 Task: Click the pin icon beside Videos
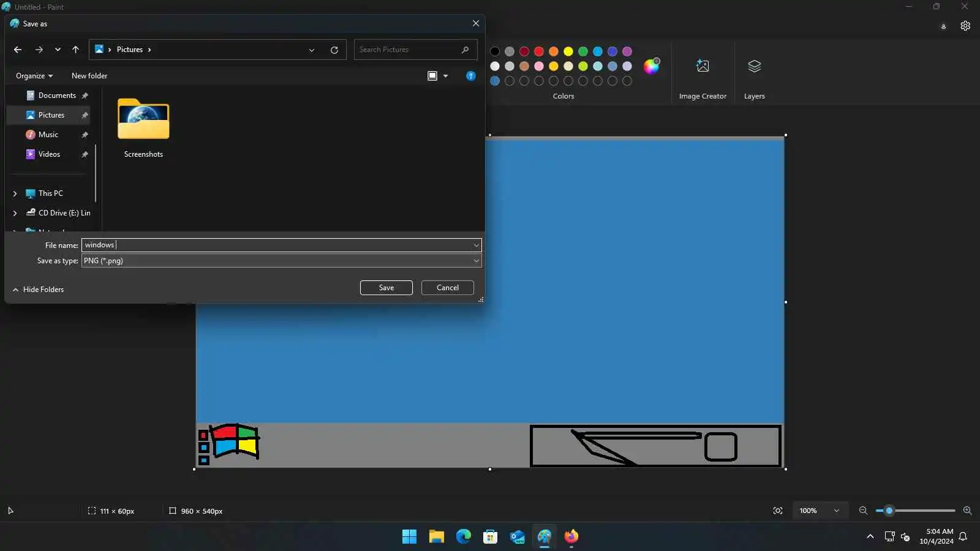pos(85,154)
